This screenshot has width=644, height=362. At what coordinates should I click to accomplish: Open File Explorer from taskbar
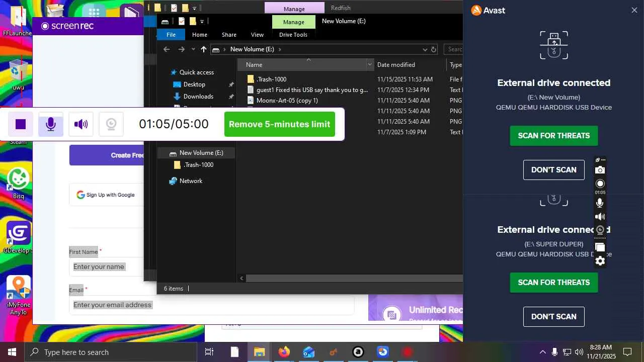[259, 352]
